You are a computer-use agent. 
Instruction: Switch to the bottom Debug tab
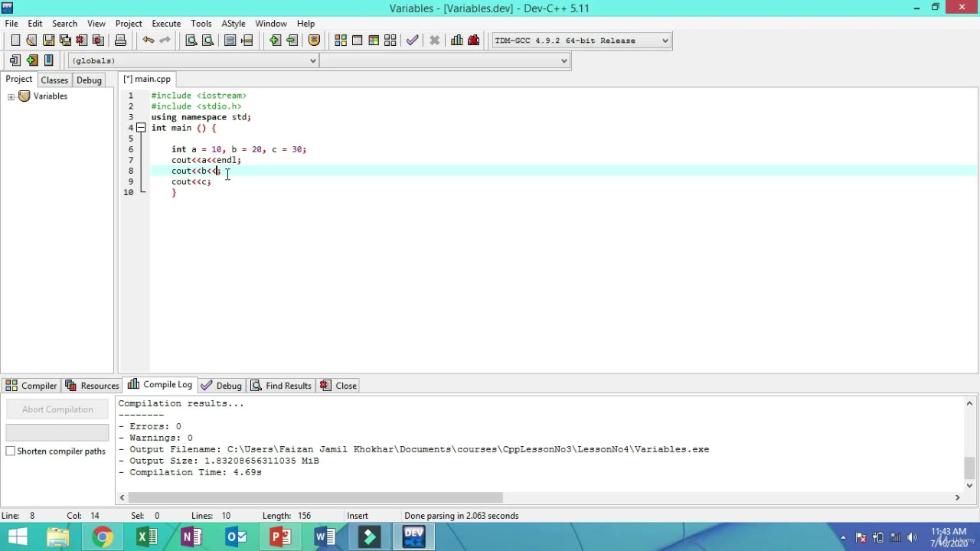pyautogui.click(x=221, y=386)
